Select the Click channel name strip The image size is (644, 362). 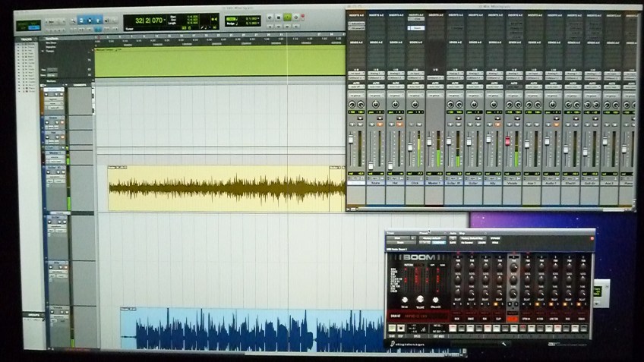click(415, 183)
